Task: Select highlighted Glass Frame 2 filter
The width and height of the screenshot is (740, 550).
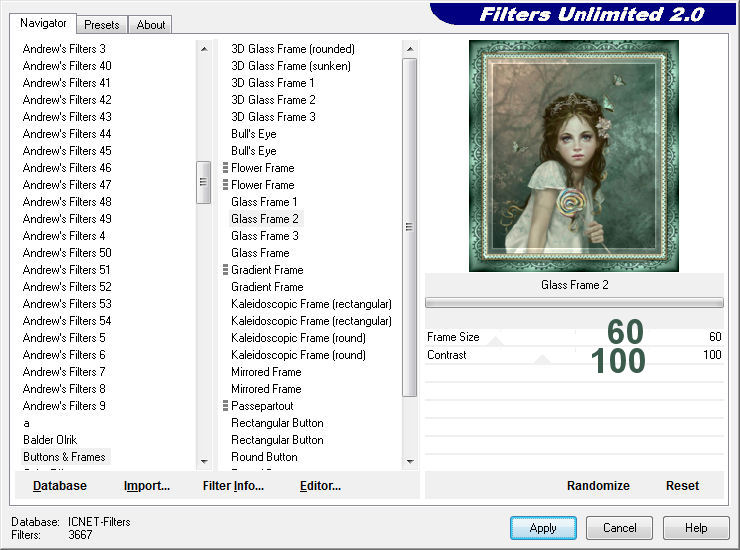Action: pos(265,219)
